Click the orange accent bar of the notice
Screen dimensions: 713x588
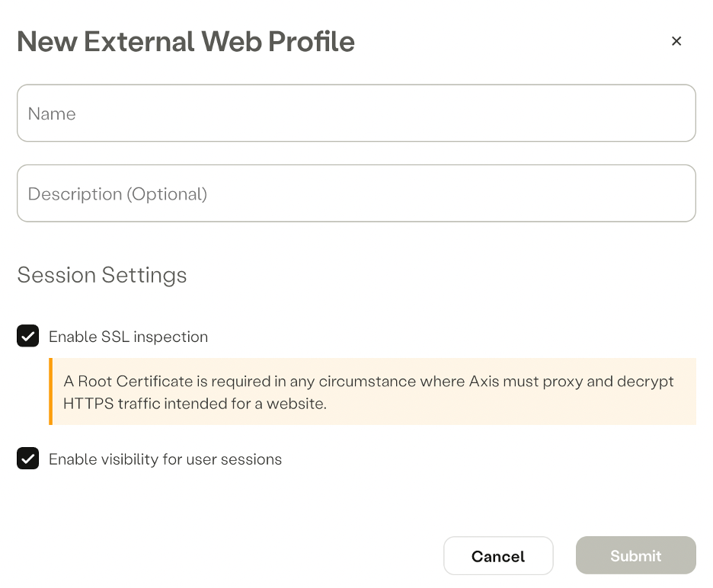tap(51, 391)
